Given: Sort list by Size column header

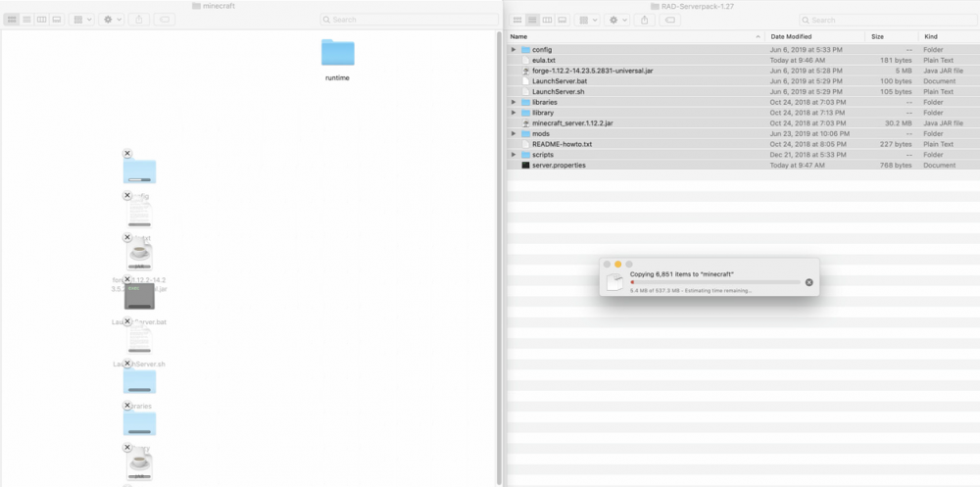Looking at the screenshot, I should tap(891, 37).
